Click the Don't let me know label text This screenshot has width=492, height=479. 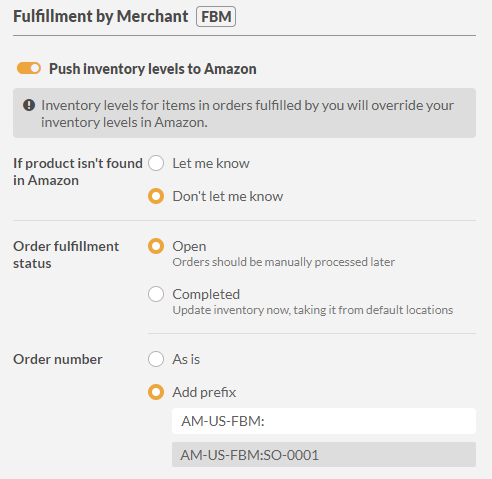tap(228, 196)
